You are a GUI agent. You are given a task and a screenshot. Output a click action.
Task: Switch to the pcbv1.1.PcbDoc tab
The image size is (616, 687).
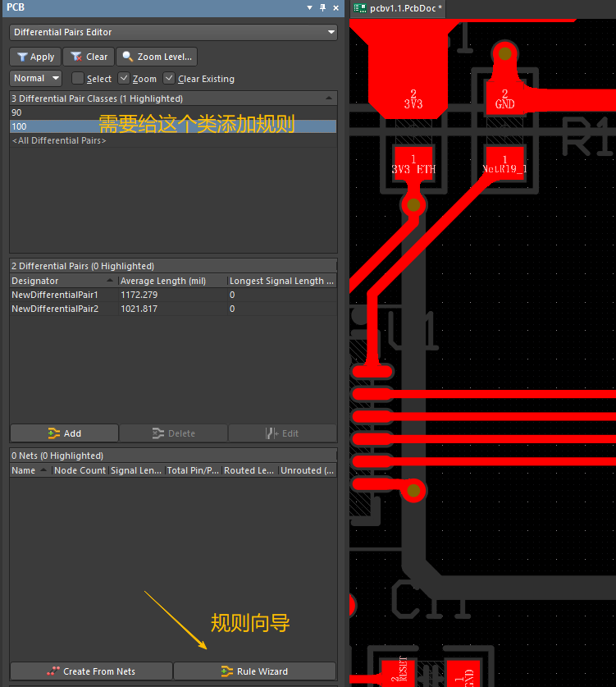398,8
